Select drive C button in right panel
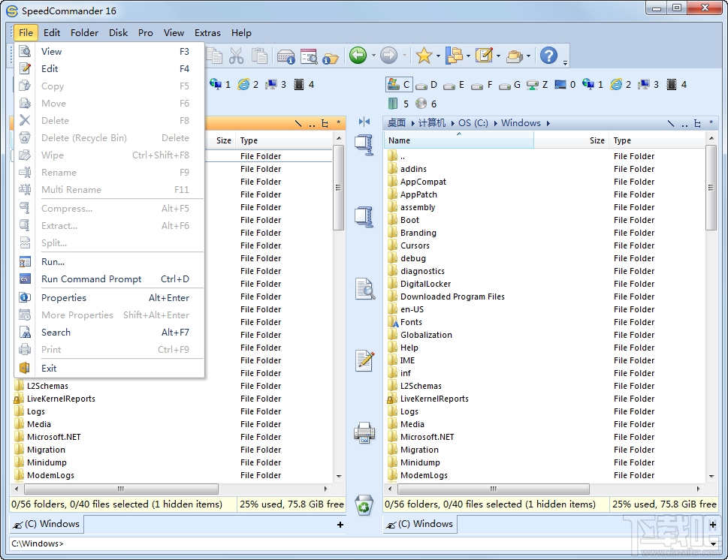This screenshot has height=560, width=728. (x=399, y=84)
